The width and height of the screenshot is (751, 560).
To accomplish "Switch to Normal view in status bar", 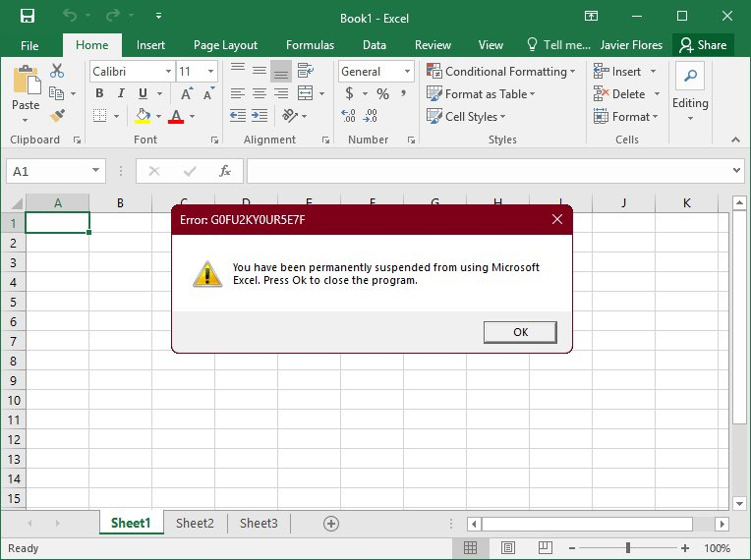I will tap(470, 548).
